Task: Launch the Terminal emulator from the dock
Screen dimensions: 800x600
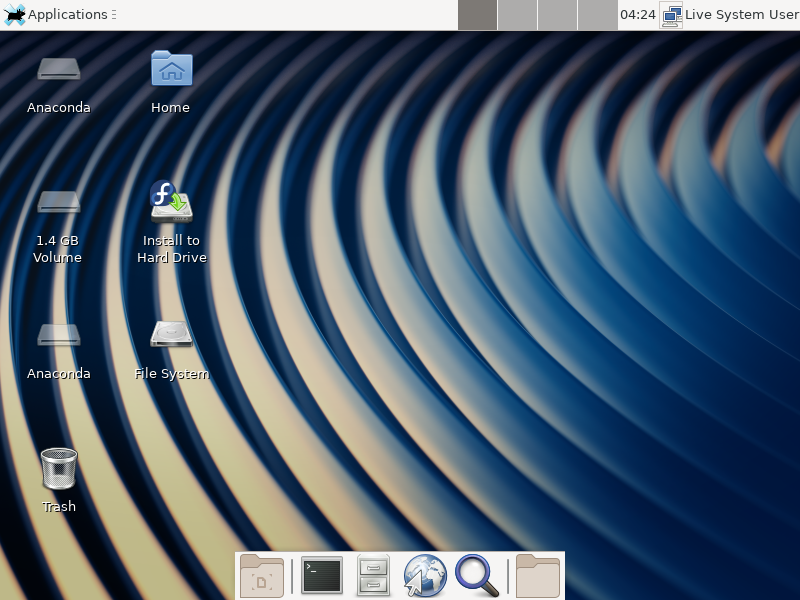Action: click(x=322, y=576)
